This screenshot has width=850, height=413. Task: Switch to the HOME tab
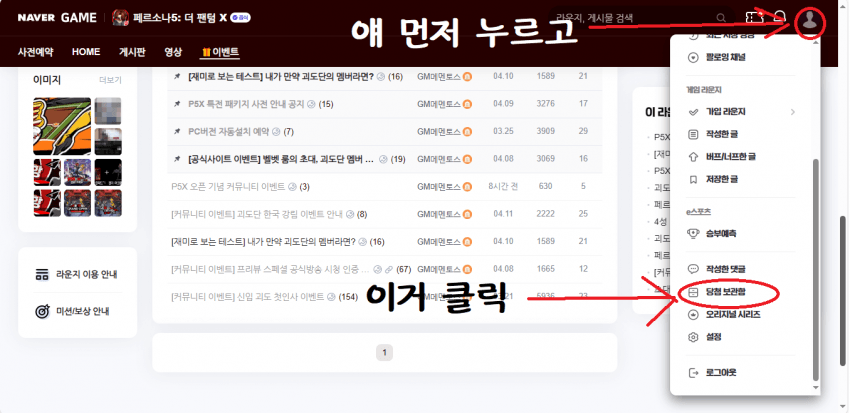point(86,52)
